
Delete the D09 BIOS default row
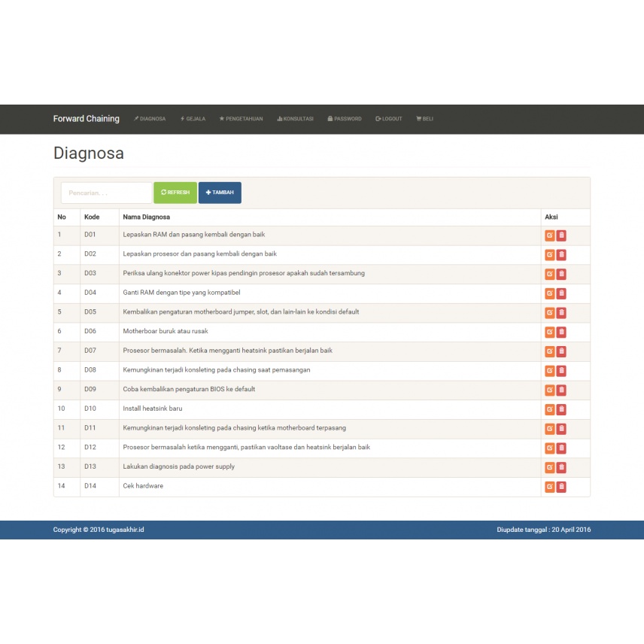pyautogui.click(x=561, y=390)
